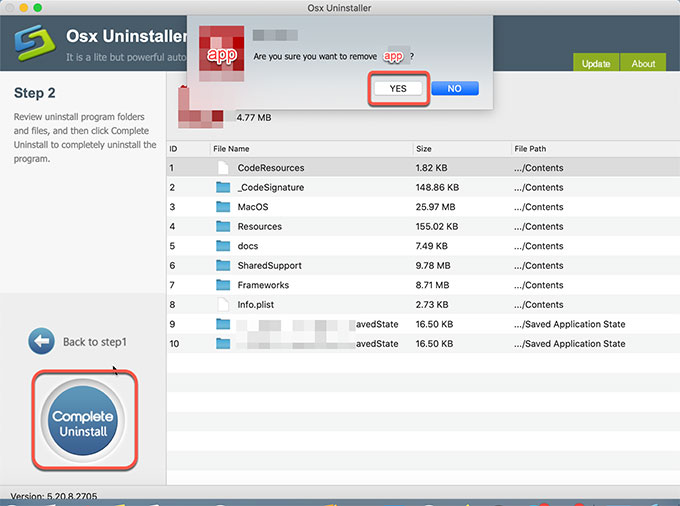The width and height of the screenshot is (680, 506).
Task: Click the 2.73 KB size cell
Action: 432,304
